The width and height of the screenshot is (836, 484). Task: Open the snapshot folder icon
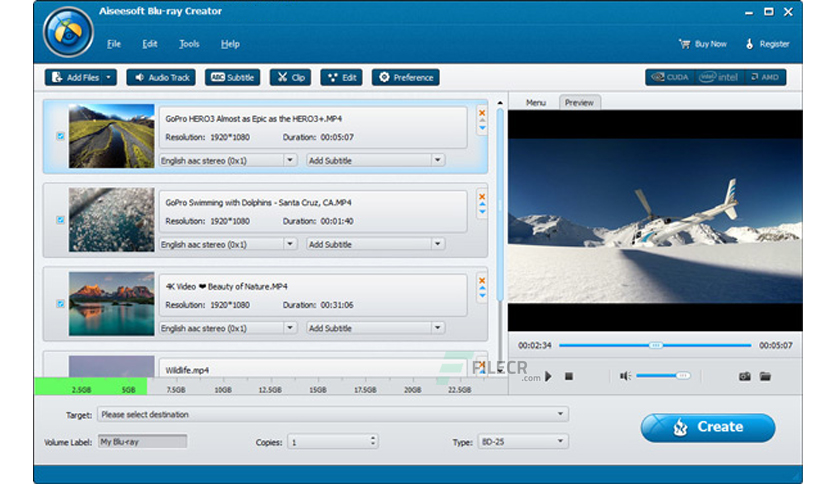[765, 376]
